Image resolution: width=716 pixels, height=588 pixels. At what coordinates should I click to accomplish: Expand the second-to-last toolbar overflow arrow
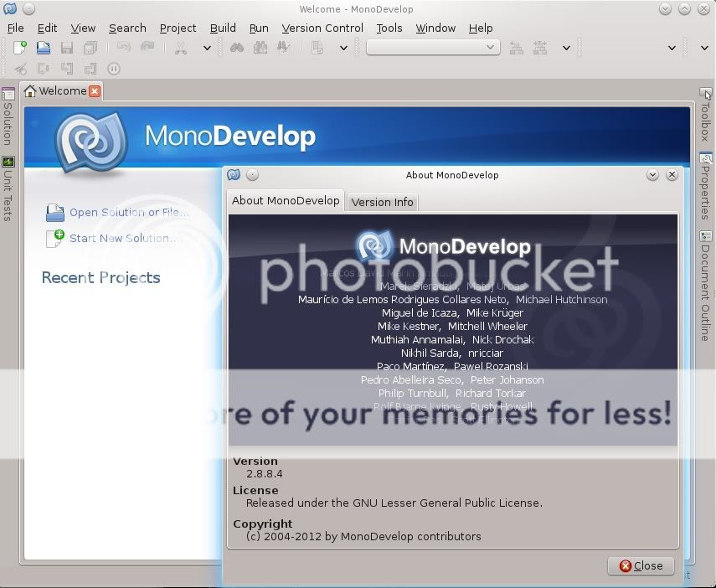click(672, 48)
